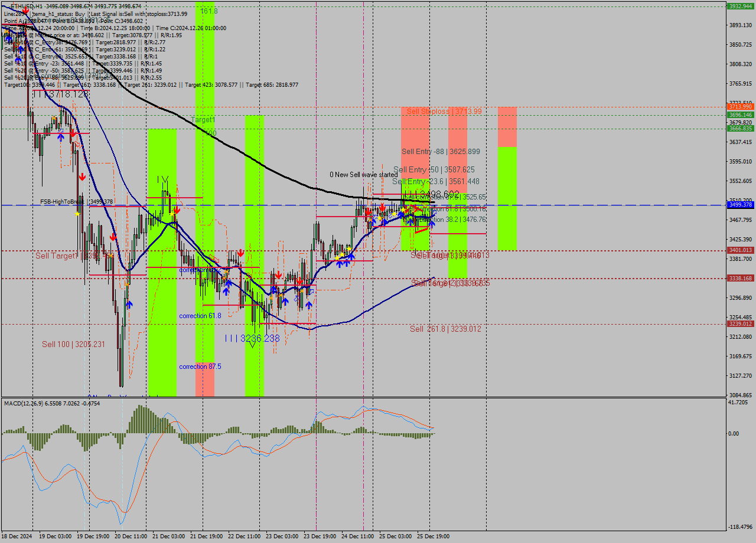Click the blue 3499.378 current price tag
This screenshot has height=543, width=756.
click(741, 205)
